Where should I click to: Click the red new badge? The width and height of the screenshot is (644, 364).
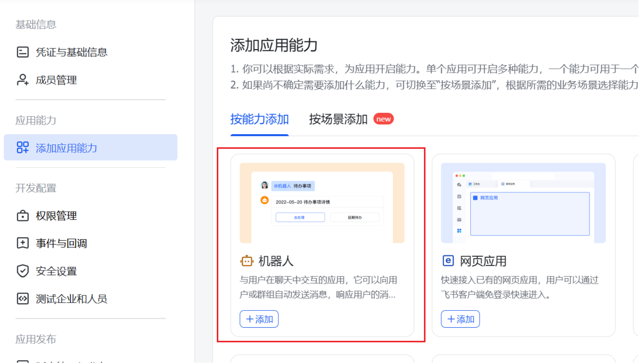[x=383, y=119]
